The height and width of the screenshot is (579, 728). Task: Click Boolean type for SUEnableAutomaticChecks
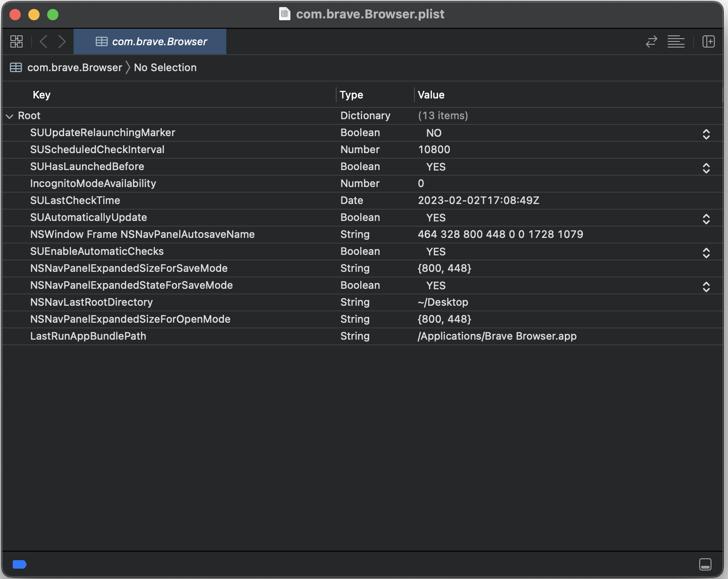coord(360,252)
